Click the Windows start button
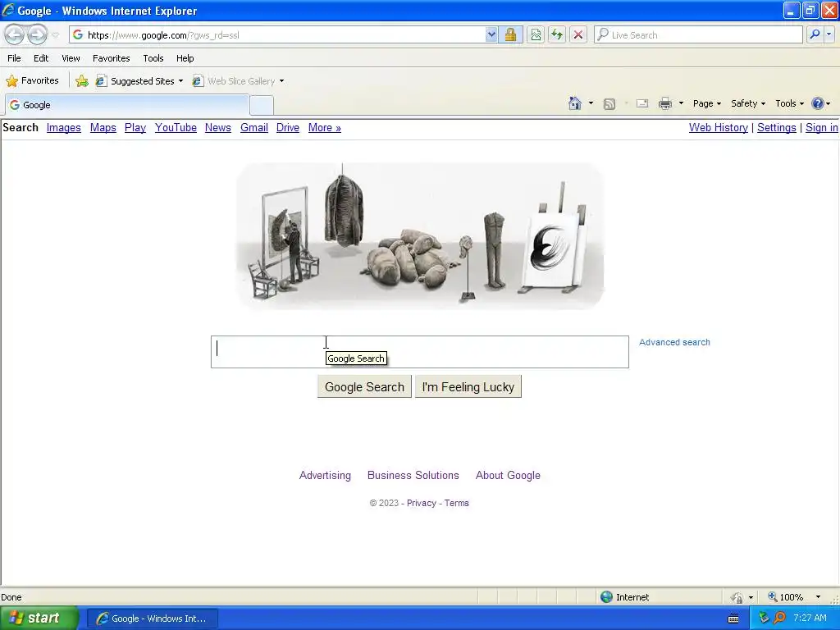The image size is (840, 630). 39,619
